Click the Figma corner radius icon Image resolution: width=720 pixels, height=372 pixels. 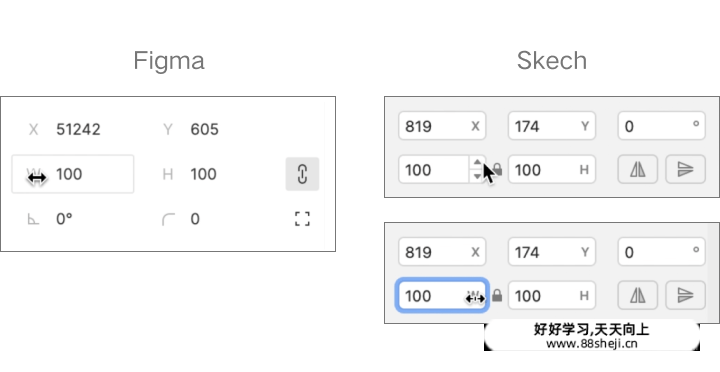pyautogui.click(x=168, y=219)
